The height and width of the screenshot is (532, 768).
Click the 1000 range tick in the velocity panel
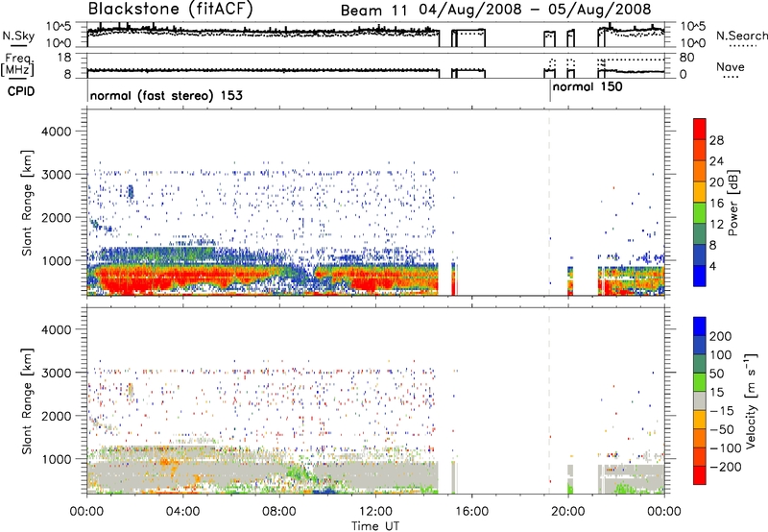(56, 459)
